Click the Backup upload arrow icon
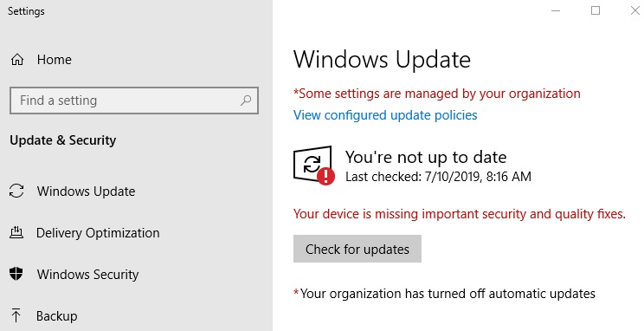Image resolution: width=644 pixels, height=331 pixels. point(16,315)
